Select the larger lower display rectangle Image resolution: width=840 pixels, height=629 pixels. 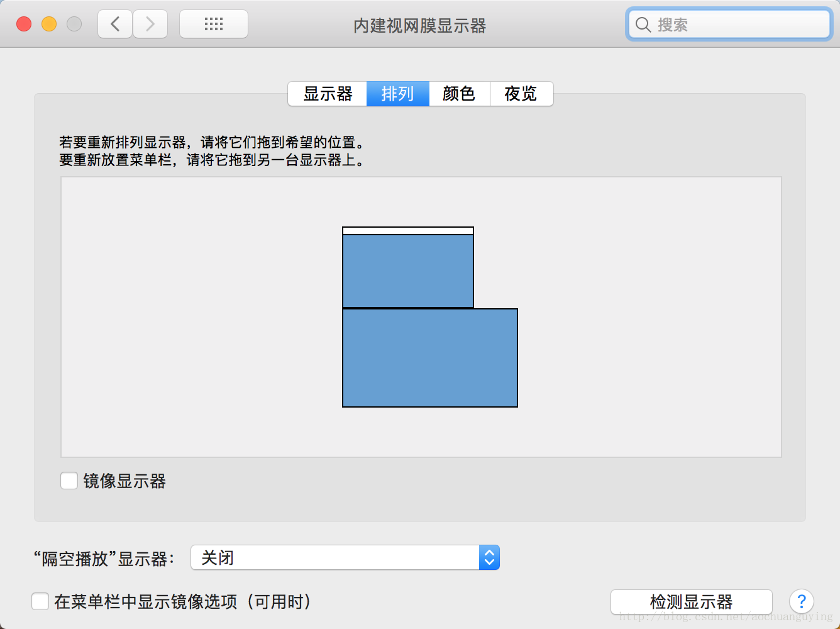pyautogui.click(x=430, y=358)
